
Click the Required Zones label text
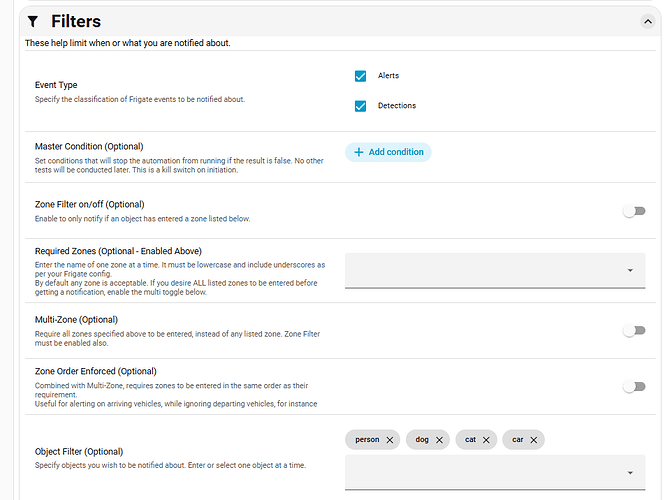[118, 251]
